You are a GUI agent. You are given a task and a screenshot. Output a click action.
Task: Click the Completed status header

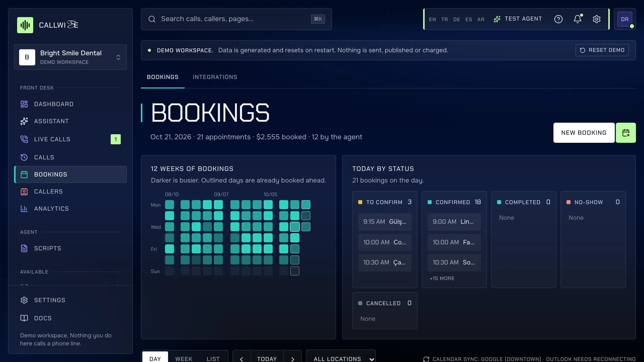coord(524,202)
